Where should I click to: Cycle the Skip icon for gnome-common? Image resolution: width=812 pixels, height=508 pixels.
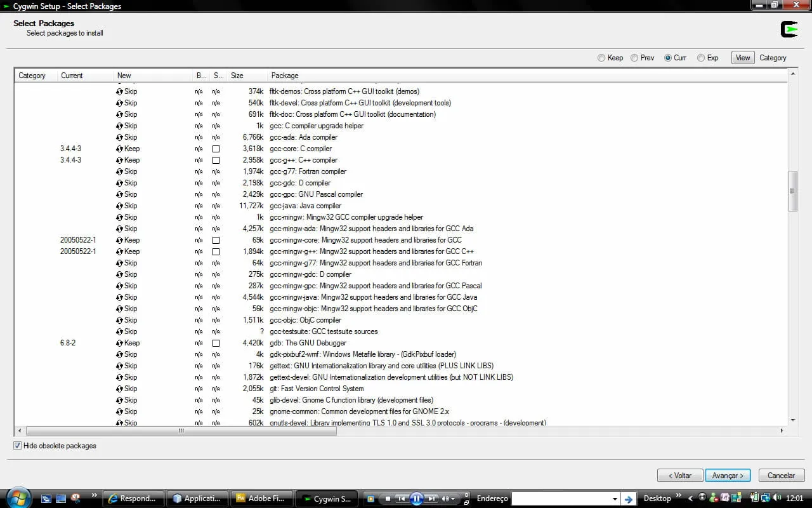point(119,411)
